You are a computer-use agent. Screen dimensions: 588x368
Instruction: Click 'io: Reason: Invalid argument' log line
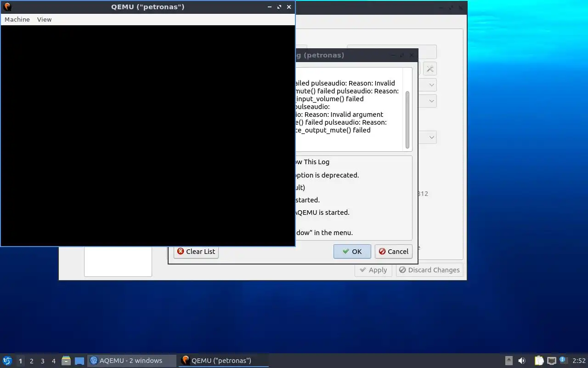tap(339, 114)
